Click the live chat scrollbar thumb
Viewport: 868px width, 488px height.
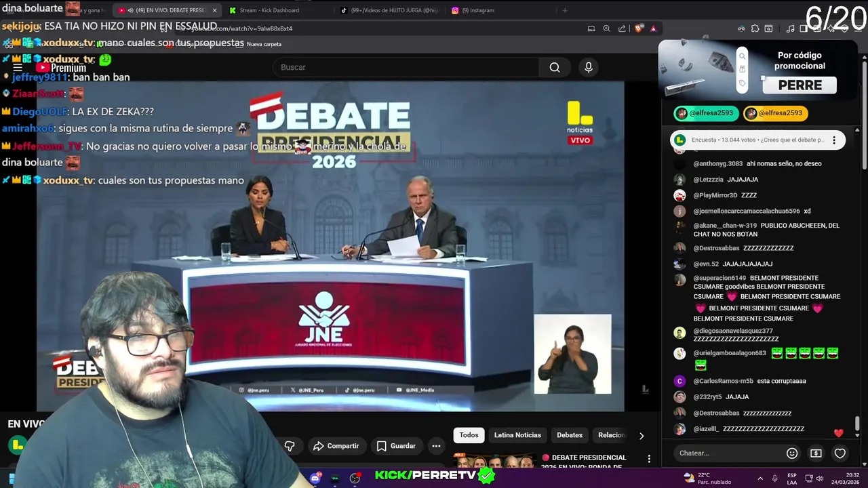tap(857, 424)
